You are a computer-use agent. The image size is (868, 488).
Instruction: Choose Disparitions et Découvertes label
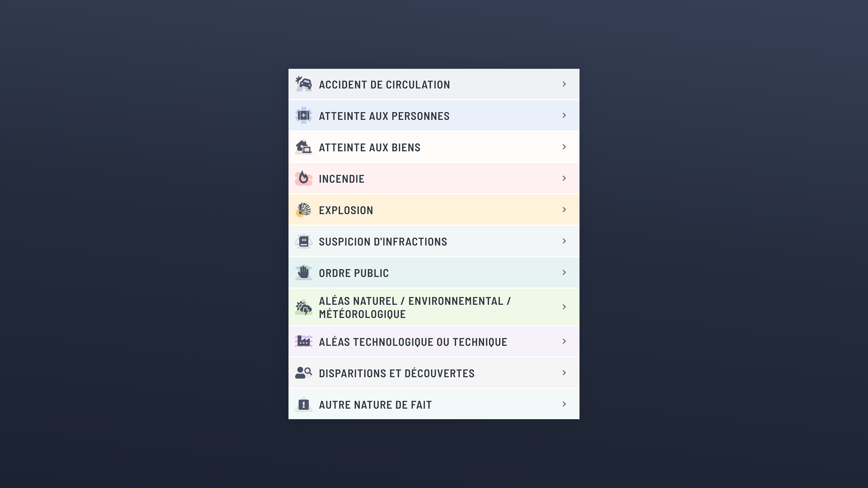click(396, 374)
